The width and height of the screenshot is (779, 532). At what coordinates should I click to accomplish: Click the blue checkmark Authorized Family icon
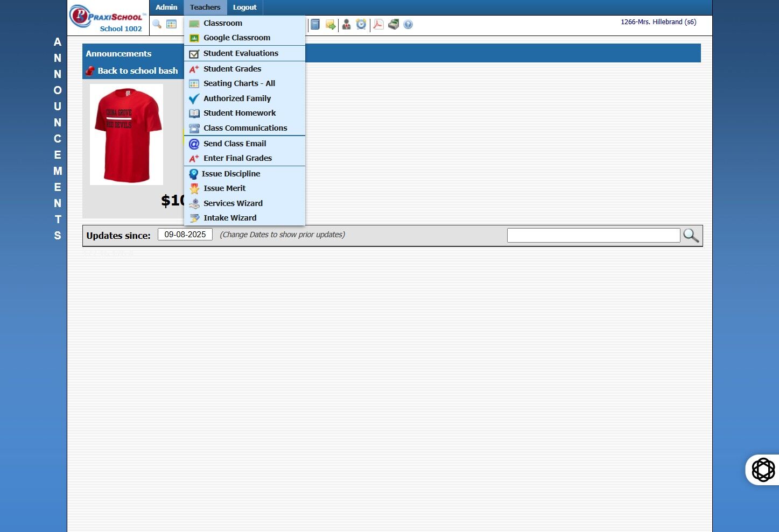194,99
